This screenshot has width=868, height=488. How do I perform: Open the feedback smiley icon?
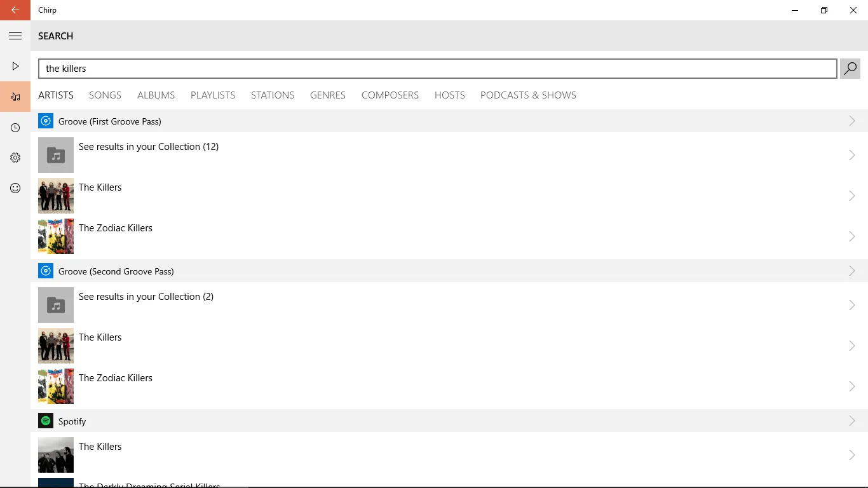(15, 188)
